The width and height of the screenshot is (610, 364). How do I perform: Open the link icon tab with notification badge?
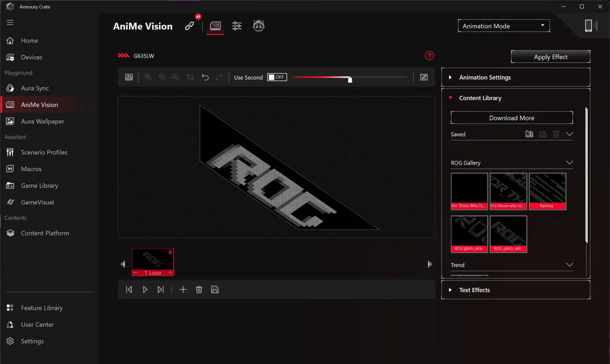pos(190,26)
